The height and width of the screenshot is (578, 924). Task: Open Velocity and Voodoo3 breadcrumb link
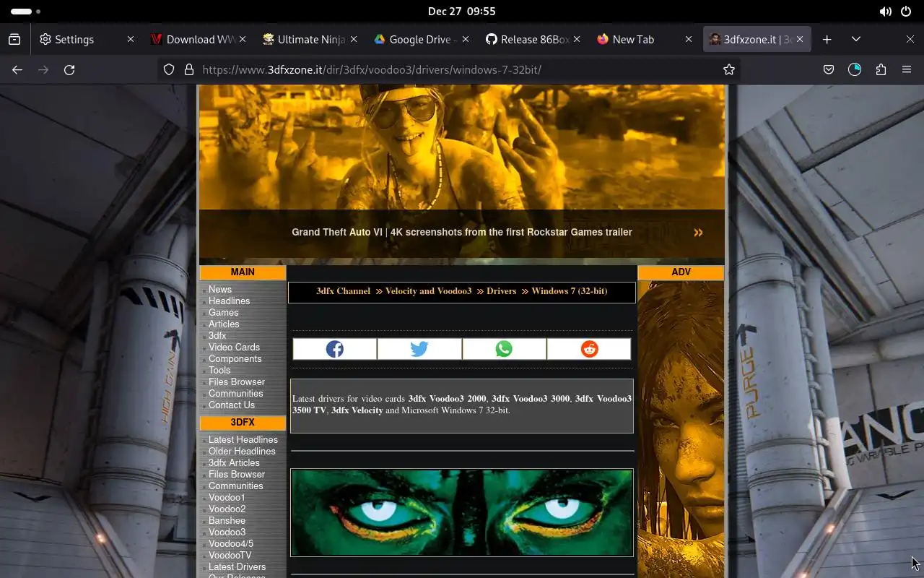(x=428, y=291)
